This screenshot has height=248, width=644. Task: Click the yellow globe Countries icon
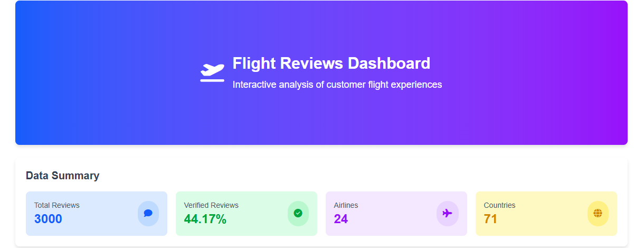click(598, 213)
